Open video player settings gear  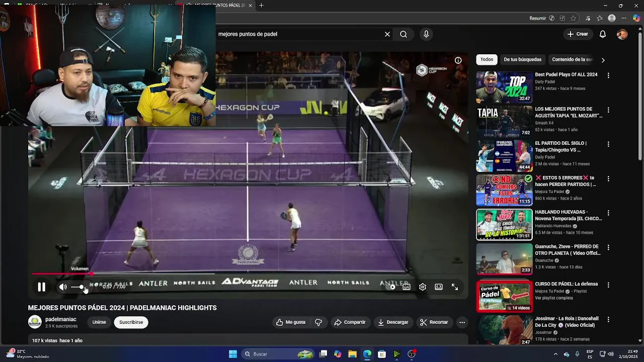pos(423,287)
